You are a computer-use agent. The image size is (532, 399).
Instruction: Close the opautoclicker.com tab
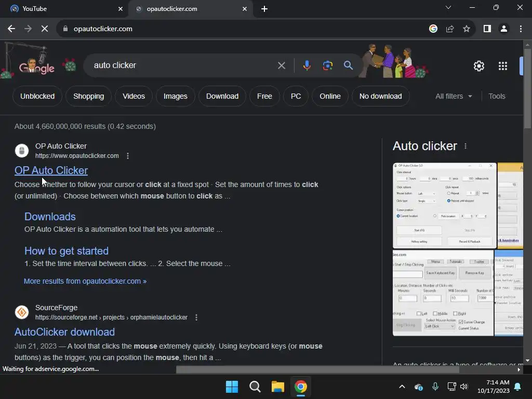[x=245, y=9]
